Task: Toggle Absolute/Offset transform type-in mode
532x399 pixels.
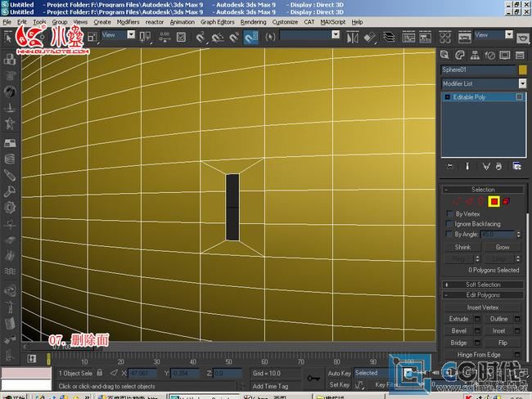Action: pyautogui.click(x=114, y=373)
